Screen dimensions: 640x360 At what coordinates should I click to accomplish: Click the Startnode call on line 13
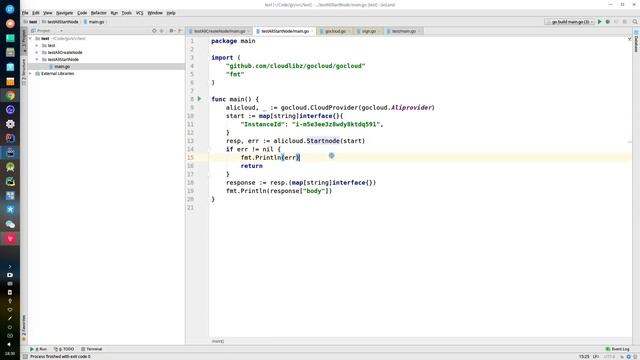coord(323,141)
